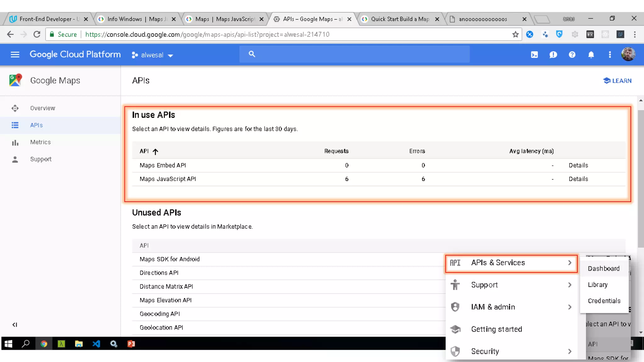Open the user account avatar
This screenshot has height=362, width=644.
[628, 54]
